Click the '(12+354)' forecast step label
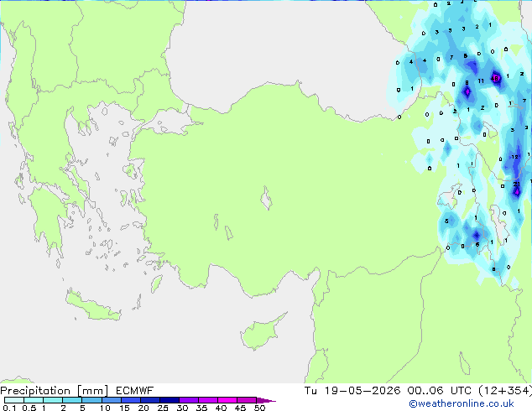 click(x=505, y=391)
